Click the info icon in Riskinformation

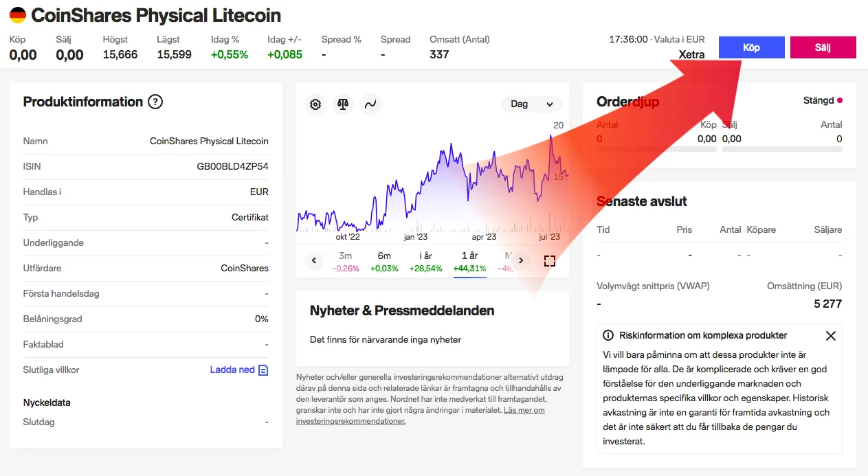click(608, 336)
